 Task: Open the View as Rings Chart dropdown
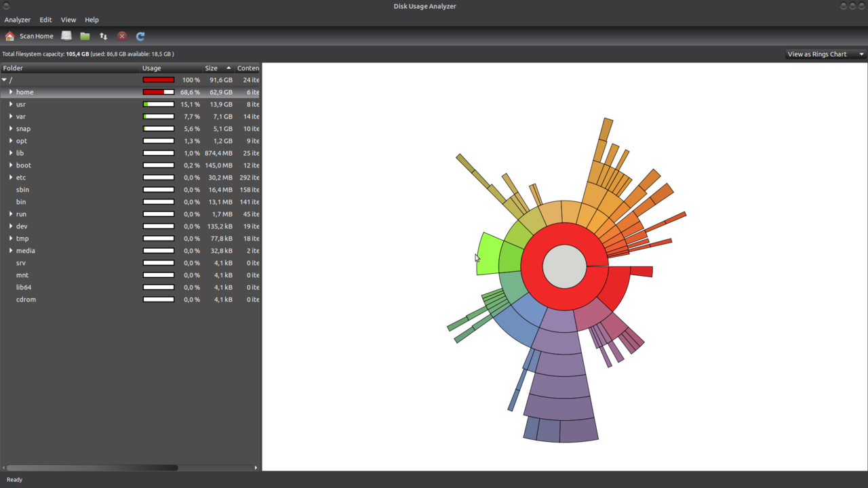pos(825,54)
